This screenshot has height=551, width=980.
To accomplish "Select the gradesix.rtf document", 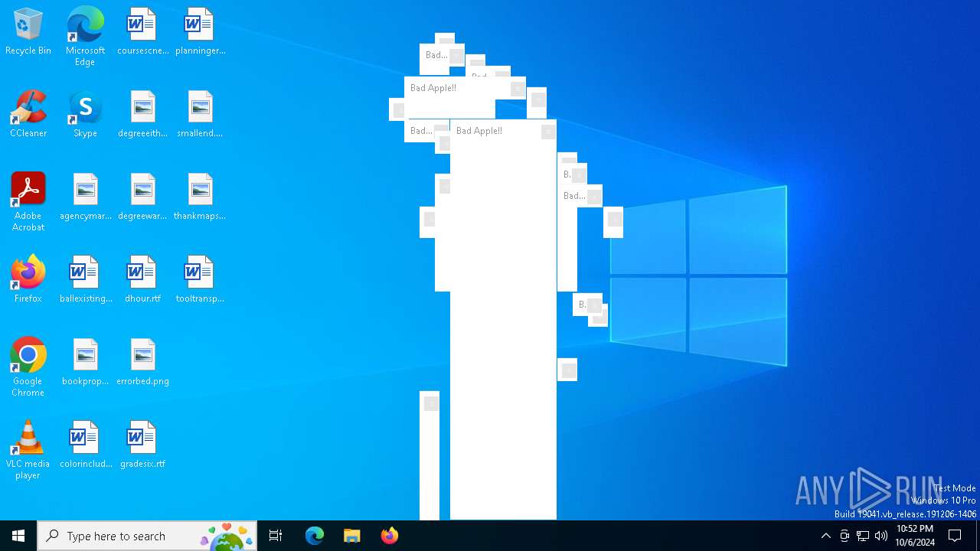I will (x=142, y=445).
